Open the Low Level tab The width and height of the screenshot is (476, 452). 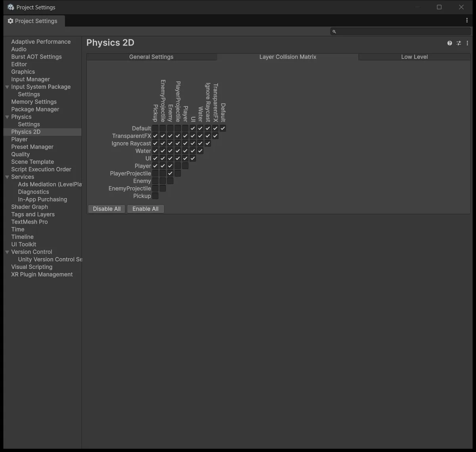click(415, 57)
